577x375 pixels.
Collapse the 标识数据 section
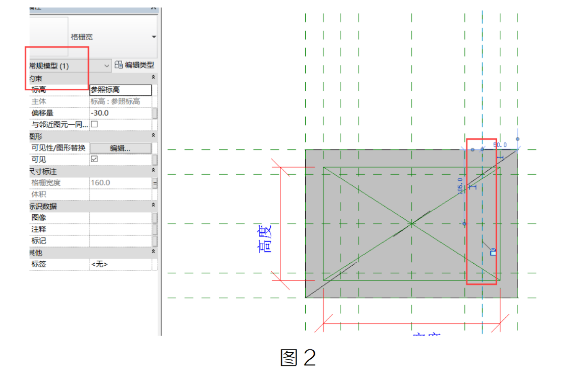(x=153, y=205)
